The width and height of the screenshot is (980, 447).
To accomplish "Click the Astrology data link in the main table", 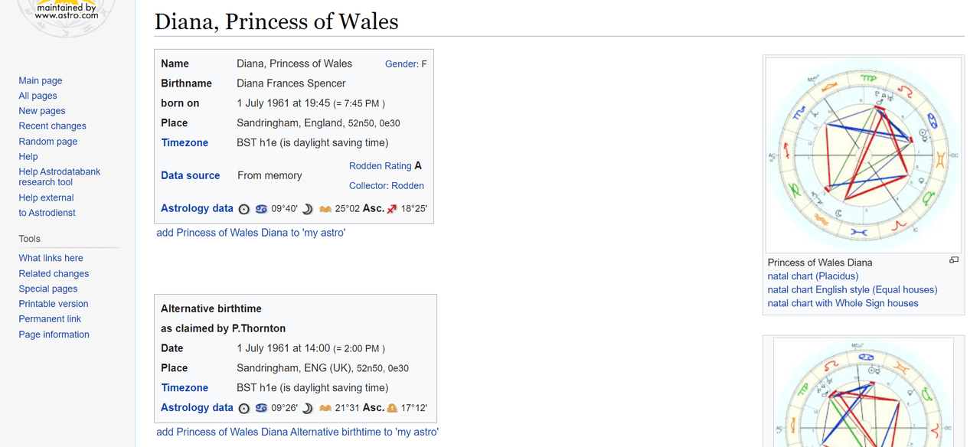I will (x=197, y=208).
